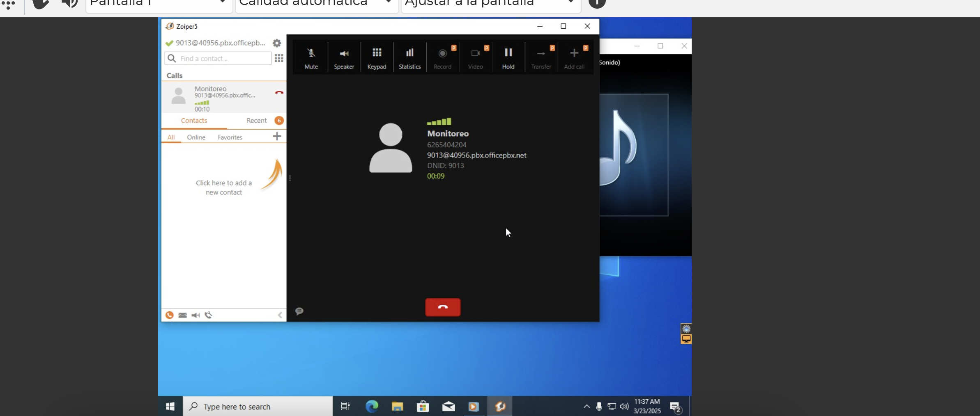Open volume control in system tray
This screenshot has height=416, width=980.
(624, 407)
